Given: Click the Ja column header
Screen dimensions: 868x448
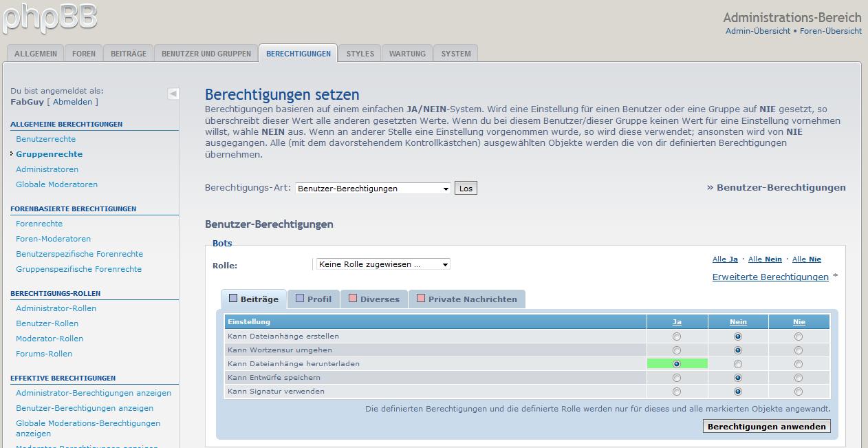Looking at the screenshot, I should [677, 322].
